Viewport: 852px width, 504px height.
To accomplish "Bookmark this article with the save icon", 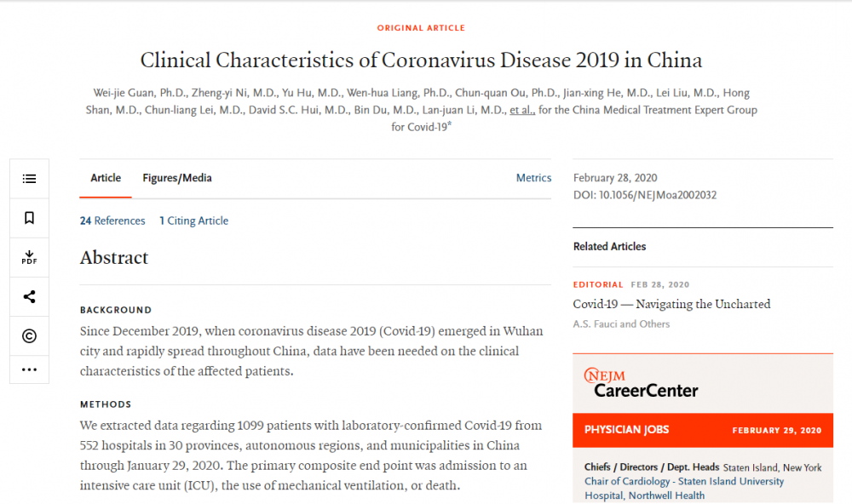I will (29, 218).
